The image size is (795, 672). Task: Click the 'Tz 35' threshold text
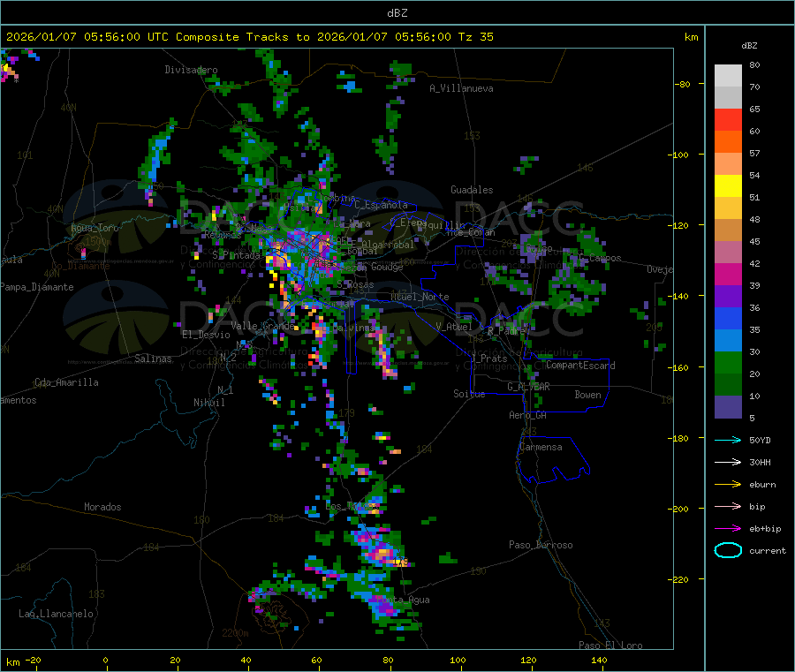tap(475, 37)
